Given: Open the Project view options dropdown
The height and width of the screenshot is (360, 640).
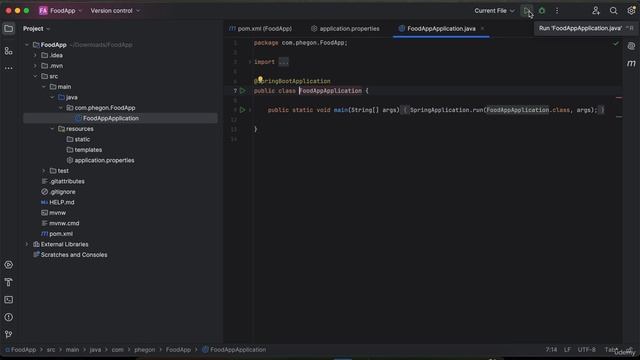Looking at the screenshot, I should [x=36, y=29].
